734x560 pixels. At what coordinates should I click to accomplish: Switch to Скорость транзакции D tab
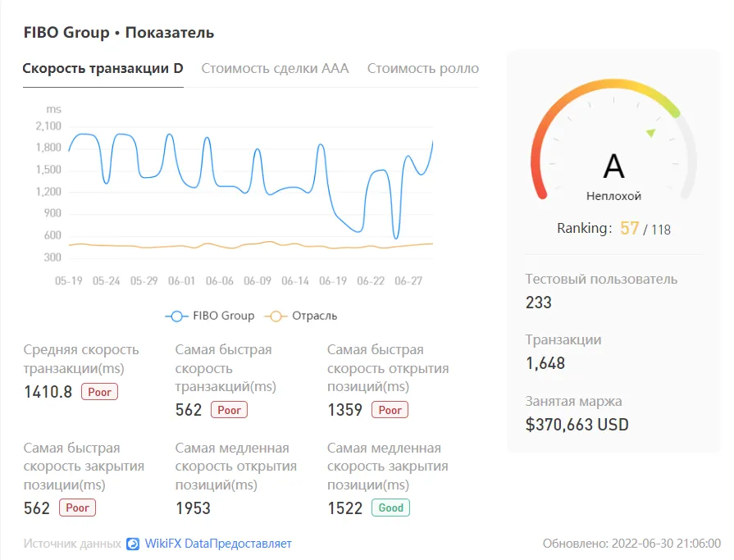pyautogui.click(x=103, y=68)
